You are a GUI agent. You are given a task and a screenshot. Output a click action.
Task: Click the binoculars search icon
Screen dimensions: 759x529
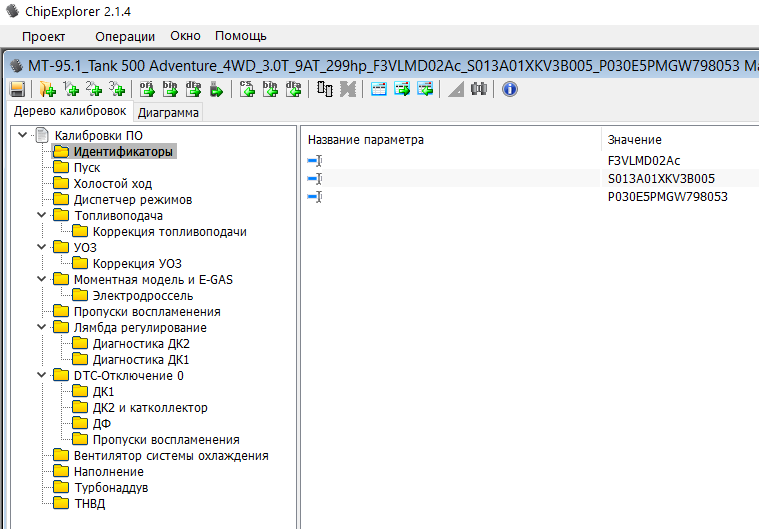pyautogui.click(x=478, y=89)
